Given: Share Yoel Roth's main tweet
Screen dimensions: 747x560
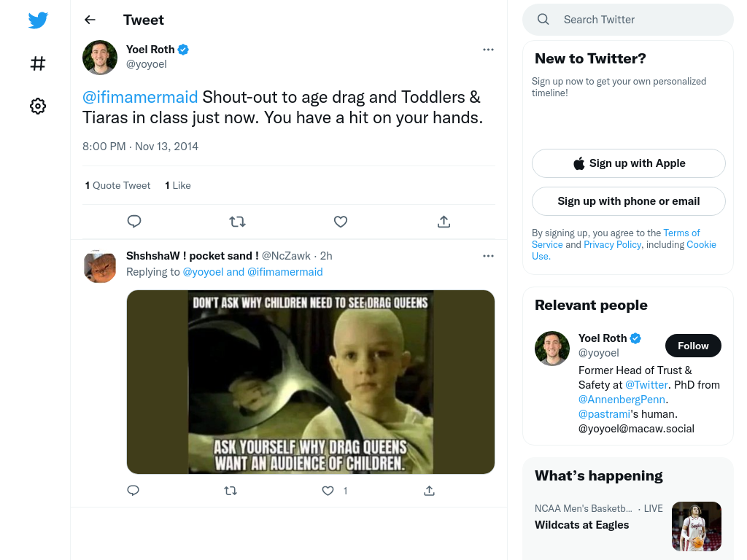Looking at the screenshot, I should click(444, 222).
